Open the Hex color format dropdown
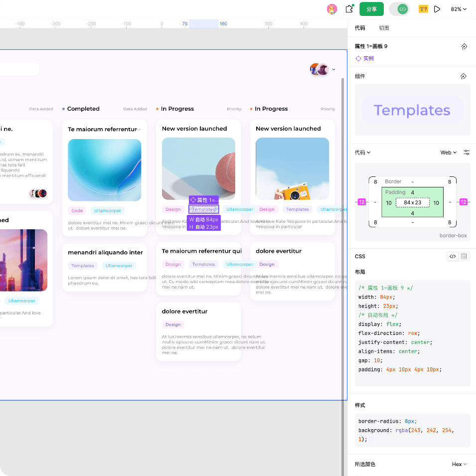Viewport: 476px width, 476px height. point(459,464)
